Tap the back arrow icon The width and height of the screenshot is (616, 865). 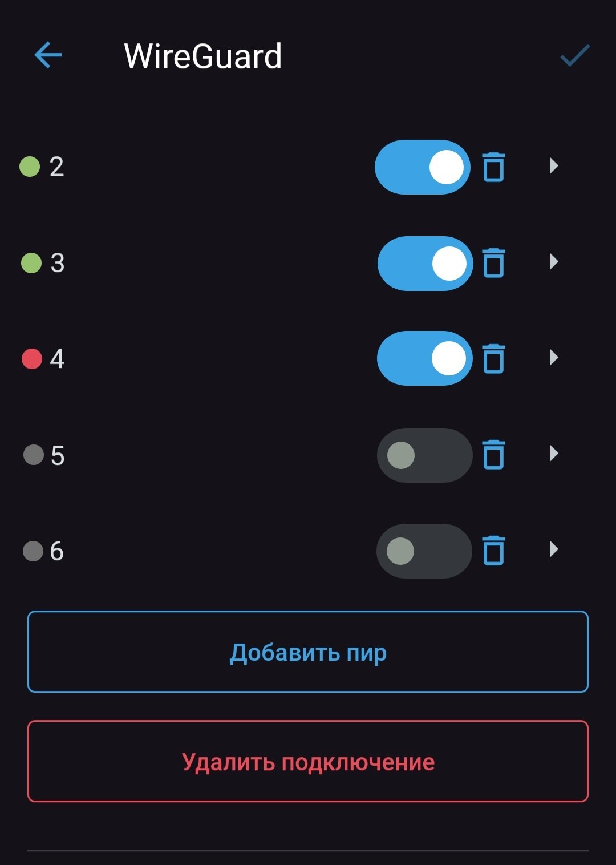(x=48, y=55)
